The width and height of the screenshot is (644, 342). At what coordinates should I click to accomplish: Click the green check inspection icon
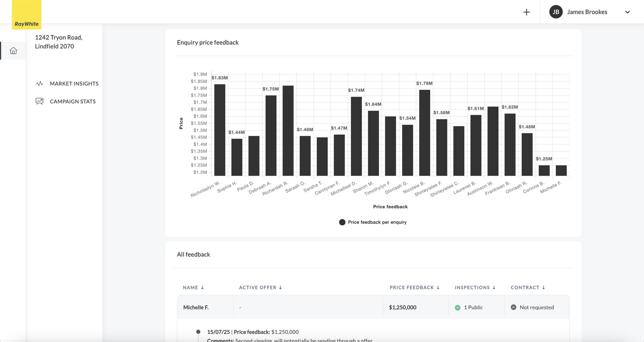[x=458, y=307]
